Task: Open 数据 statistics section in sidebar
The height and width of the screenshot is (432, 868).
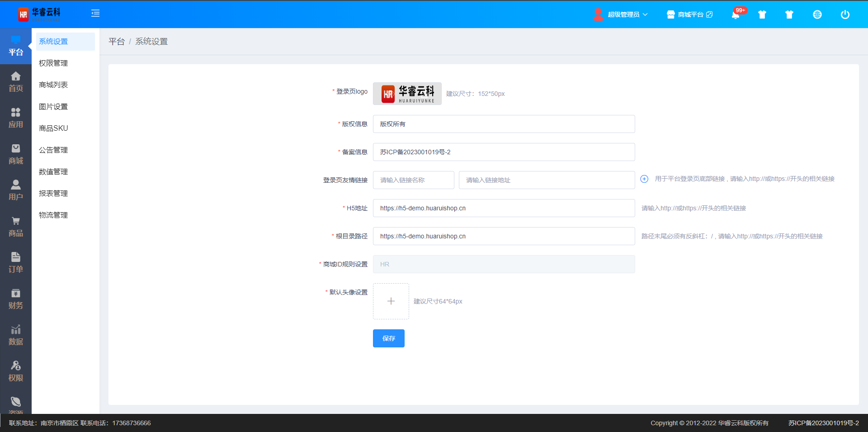Action: 16,335
